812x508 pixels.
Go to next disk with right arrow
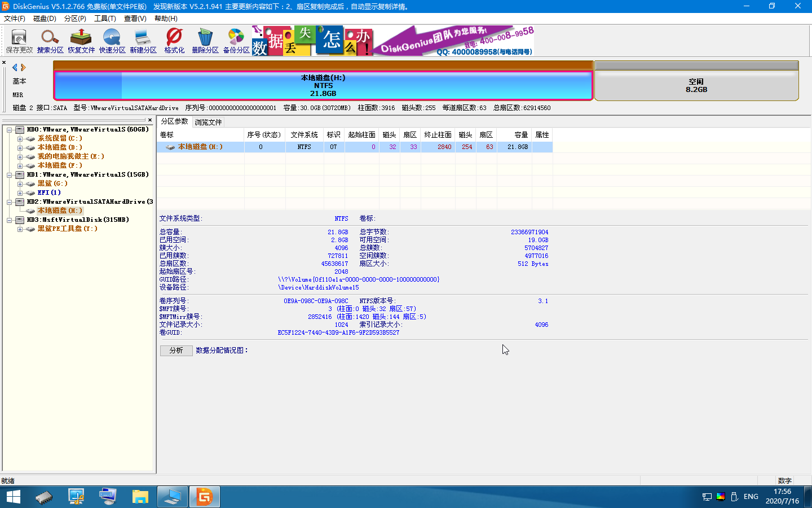[x=23, y=67]
